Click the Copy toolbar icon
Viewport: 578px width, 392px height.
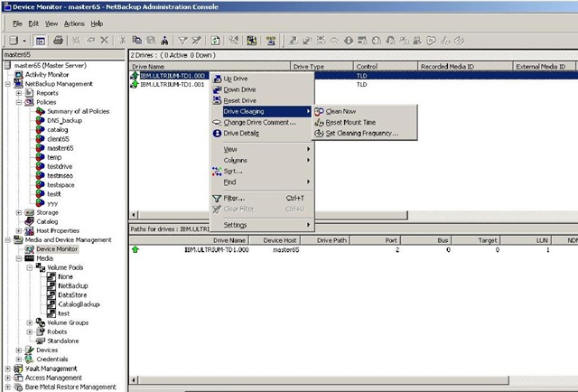[x=136, y=41]
